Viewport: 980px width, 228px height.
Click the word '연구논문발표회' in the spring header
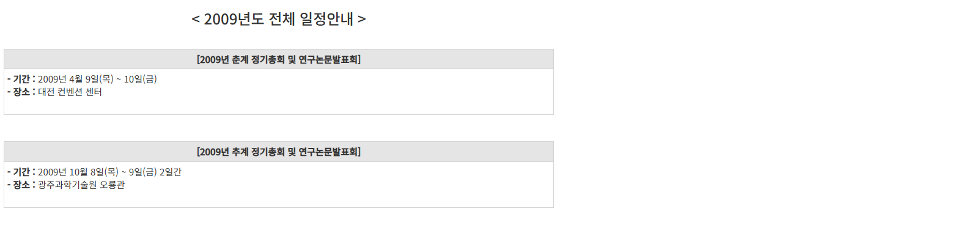[x=328, y=59]
